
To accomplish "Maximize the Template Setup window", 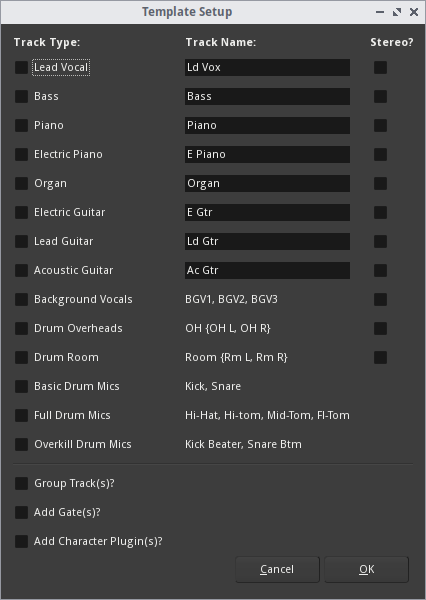I will coord(397,12).
